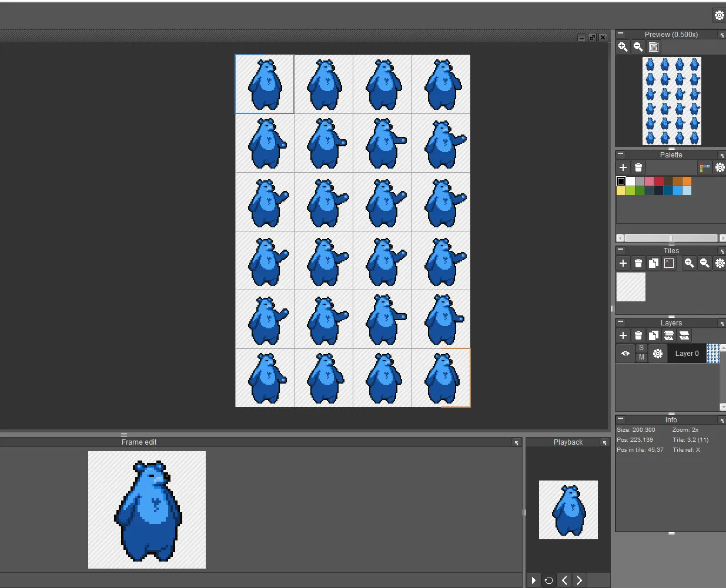The height and width of the screenshot is (588, 726).
Task: Zoom in the Tiles panel
Action: click(x=689, y=263)
